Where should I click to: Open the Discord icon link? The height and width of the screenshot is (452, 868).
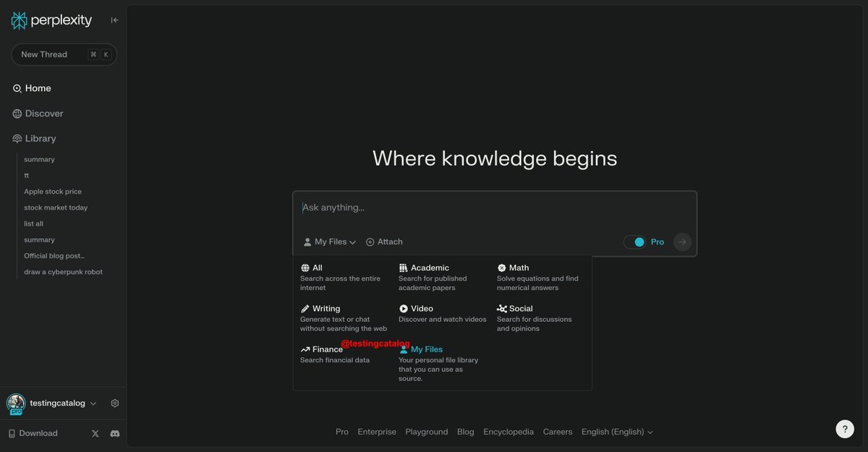[114, 433]
